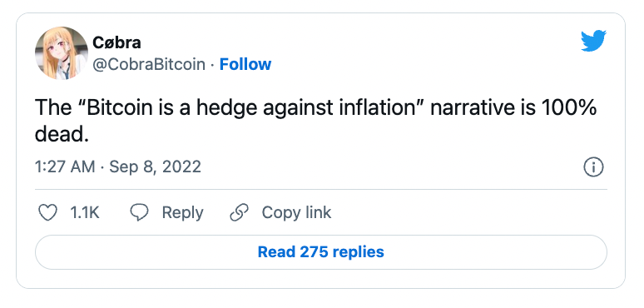Image resolution: width=644 pixels, height=308 pixels.
Task: Follow the CobraBitcoin account
Action: point(245,64)
